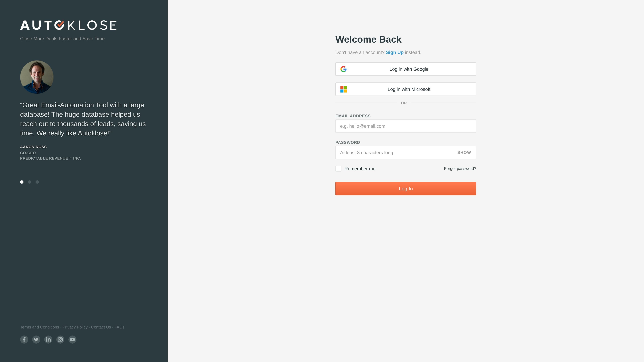Click the EMAIL ADDRESS label

[x=353, y=116]
